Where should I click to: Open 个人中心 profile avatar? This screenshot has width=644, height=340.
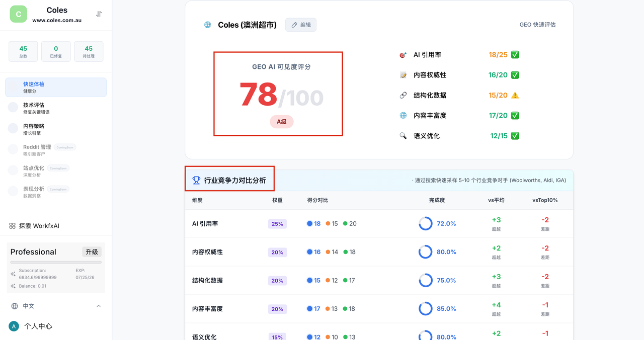click(x=14, y=326)
